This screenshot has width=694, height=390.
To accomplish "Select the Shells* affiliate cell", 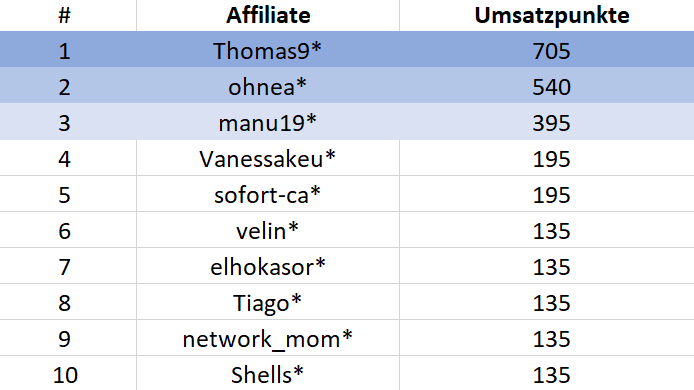I will pyautogui.click(x=268, y=374).
